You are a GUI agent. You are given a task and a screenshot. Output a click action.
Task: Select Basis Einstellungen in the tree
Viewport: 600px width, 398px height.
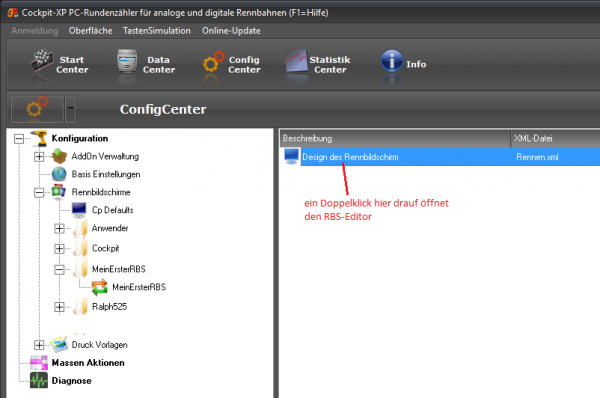106,174
